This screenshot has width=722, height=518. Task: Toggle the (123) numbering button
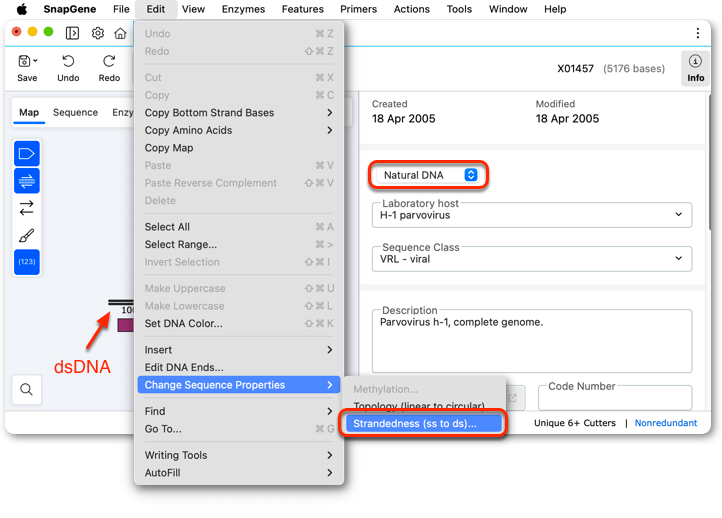(x=27, y=262)
